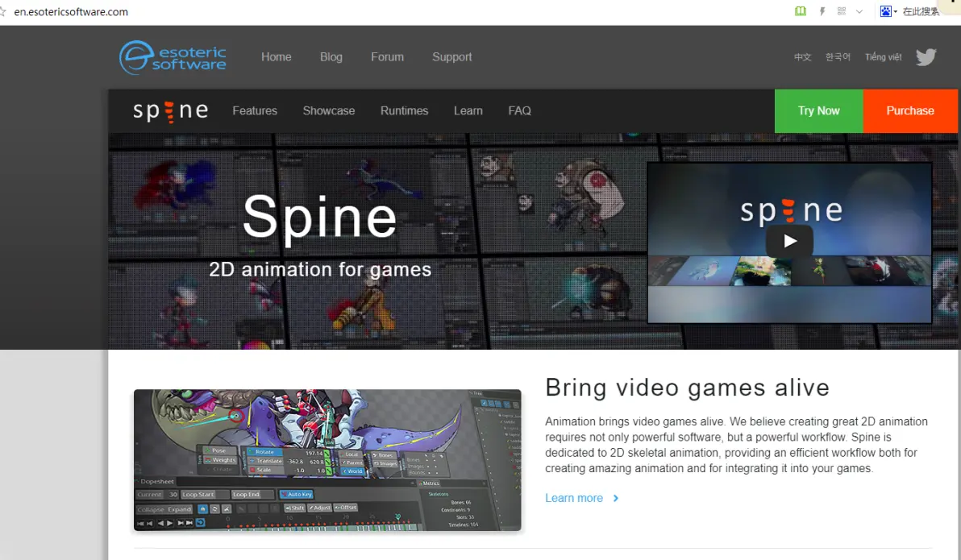
Task: Click the Bring video games alive heading
Action: coord(687,388)
